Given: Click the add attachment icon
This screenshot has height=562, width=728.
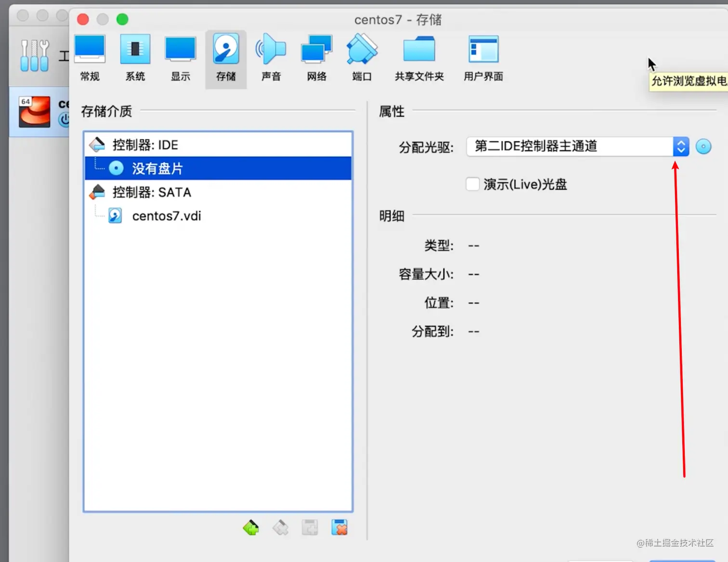Looking at the screenshot, I should pyautogui.click(x=310, y=528).
